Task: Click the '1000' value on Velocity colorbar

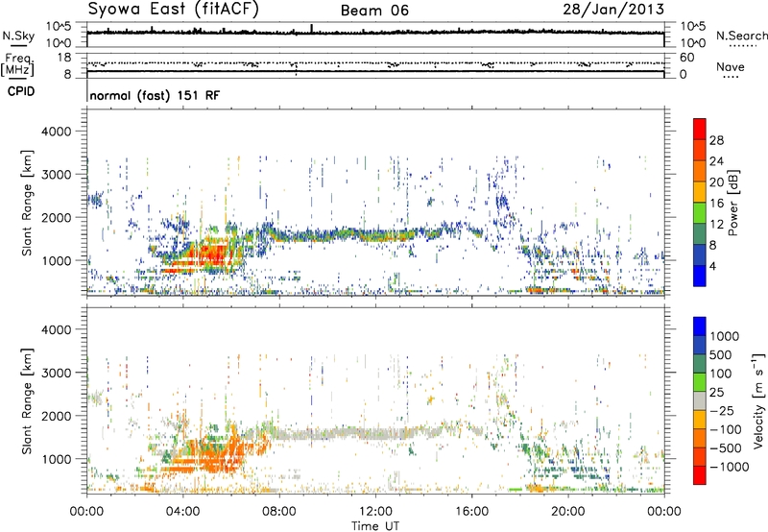Action: point(724,336)
